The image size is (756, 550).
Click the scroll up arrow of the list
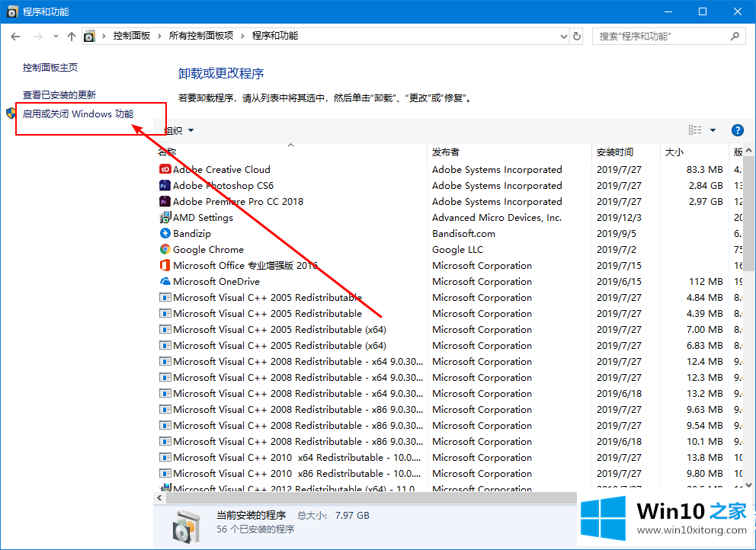748,150
